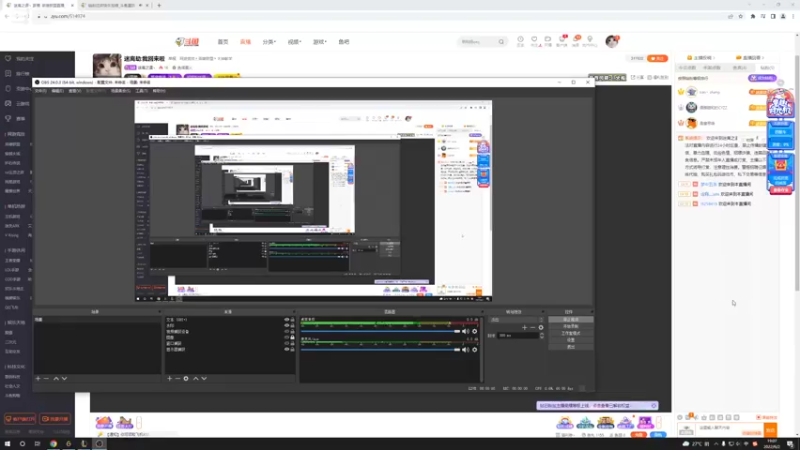This screenshot has width=800, height=450.
Task: Click chat message input field
Action: coord(730,428)
